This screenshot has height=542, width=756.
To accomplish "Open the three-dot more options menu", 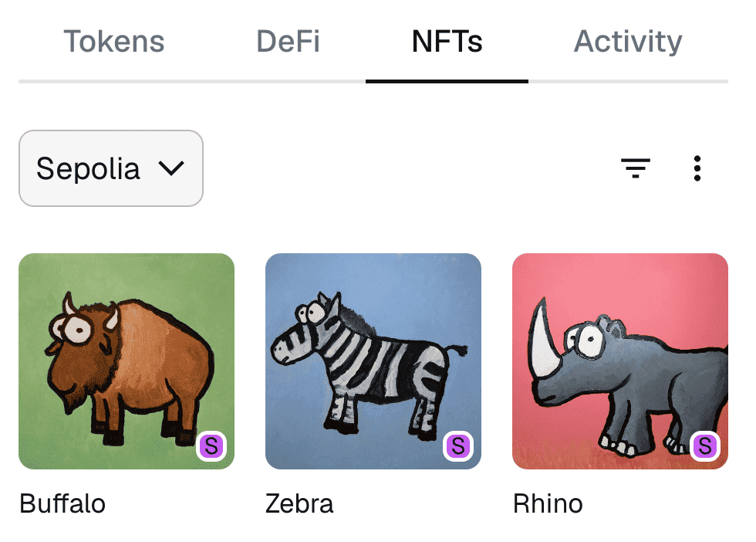I will tap(697, 168).
